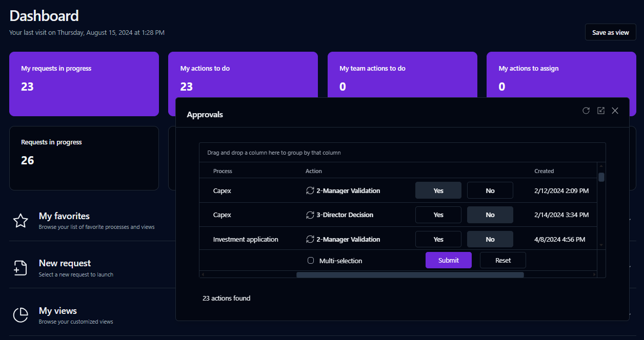Open Approvals in a new window icon

click(601, 111)
